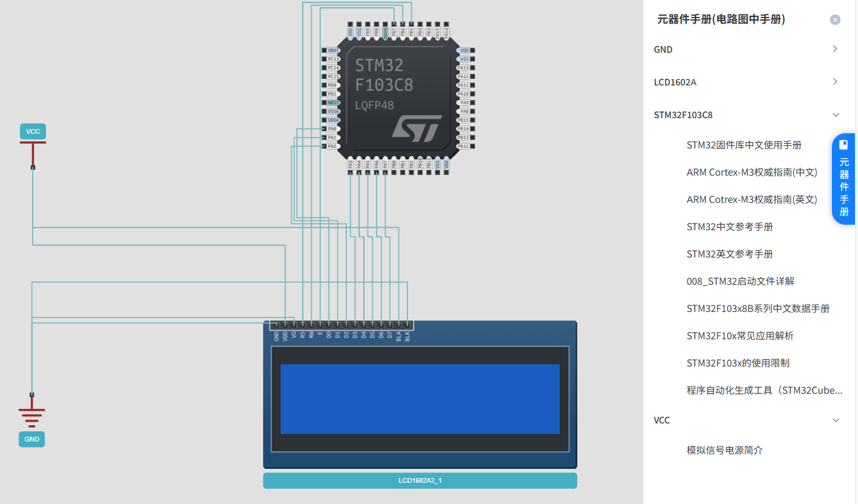Screen dimensions: 858x504
Task: Click the PA2 pin on the STM32
Action: tap(331, 147)
